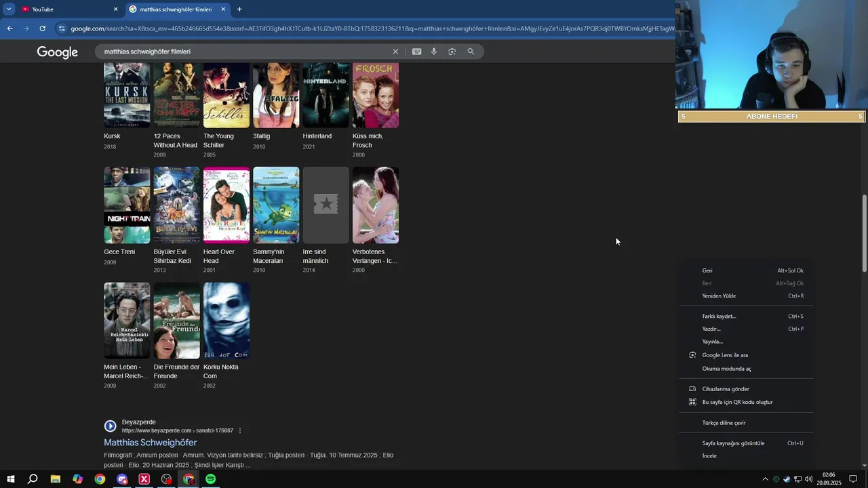Open the volume control in tray
868x488 pixels.
[x=808, y=479]
